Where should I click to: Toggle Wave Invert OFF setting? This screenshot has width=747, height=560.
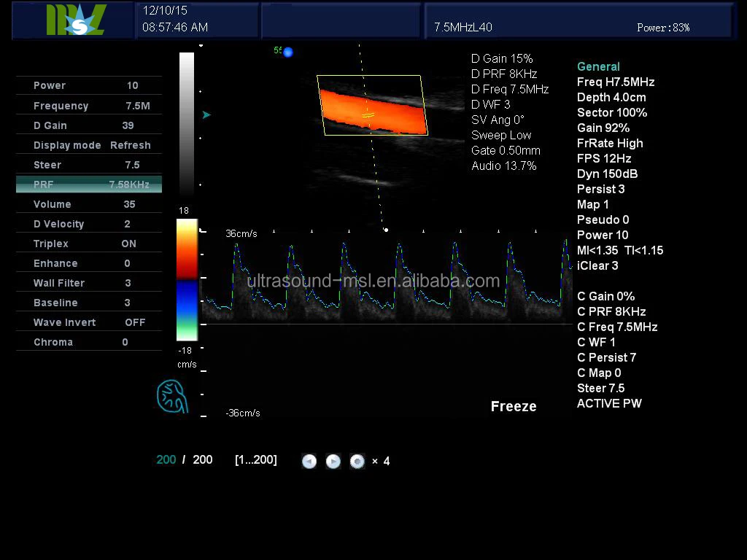88,322
